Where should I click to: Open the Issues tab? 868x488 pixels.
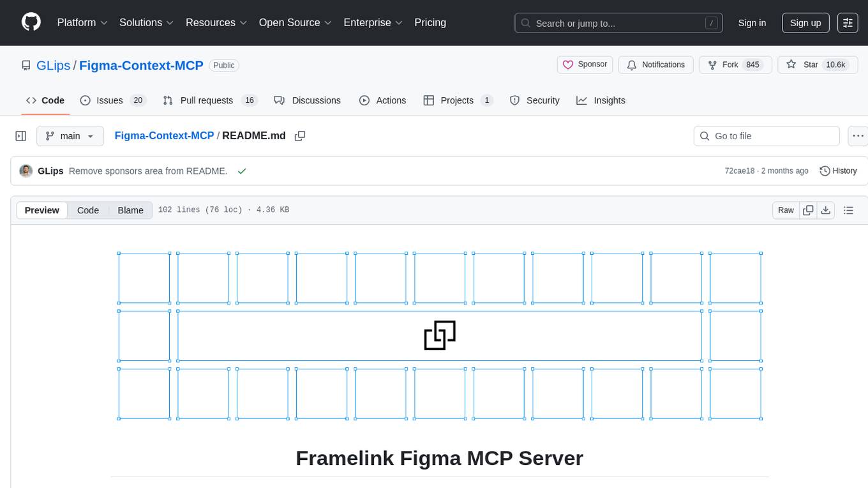click(113, 100)
